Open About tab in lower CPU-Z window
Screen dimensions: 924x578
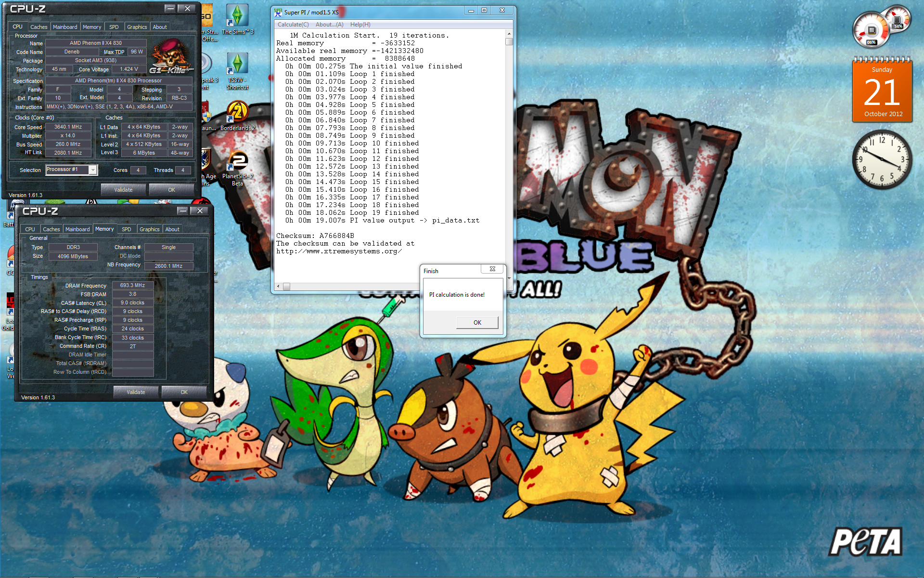coord(172,229)
